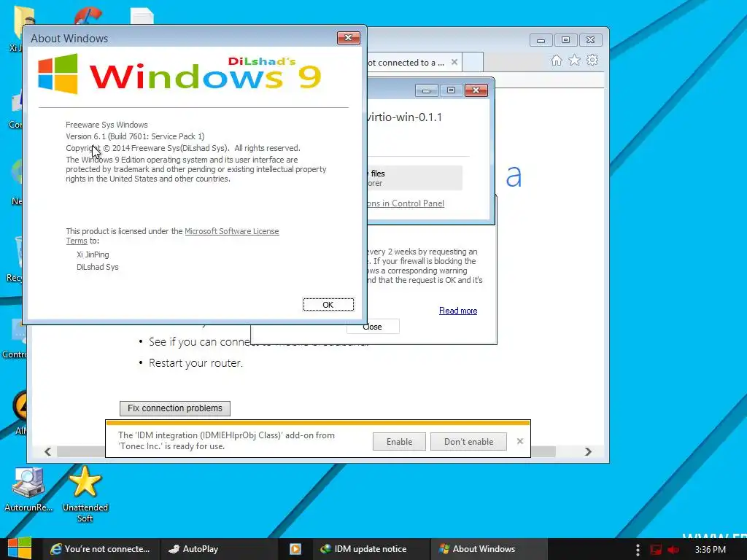Select the files explorer option in AutoPlay
The height and width of the screenshot is (560, 747).
(x=414, y=178)
